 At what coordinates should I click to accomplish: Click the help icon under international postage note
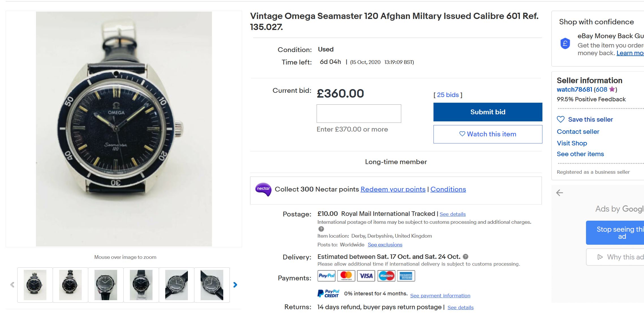(321, 229)
